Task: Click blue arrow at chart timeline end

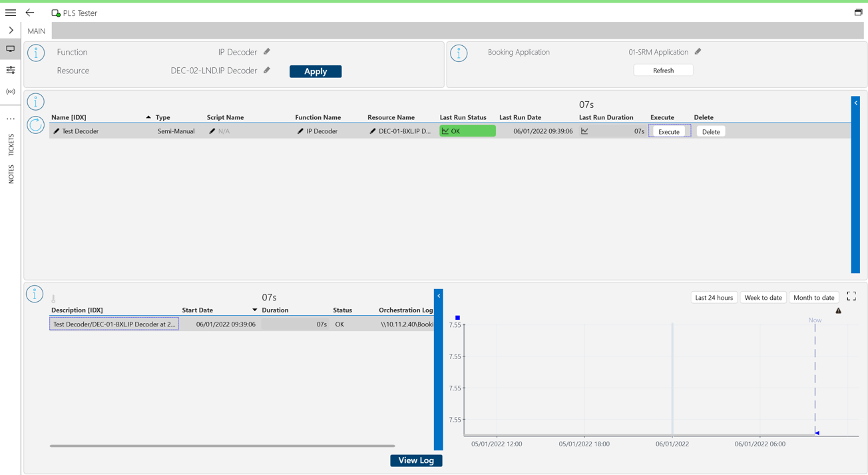Action: 817,433
